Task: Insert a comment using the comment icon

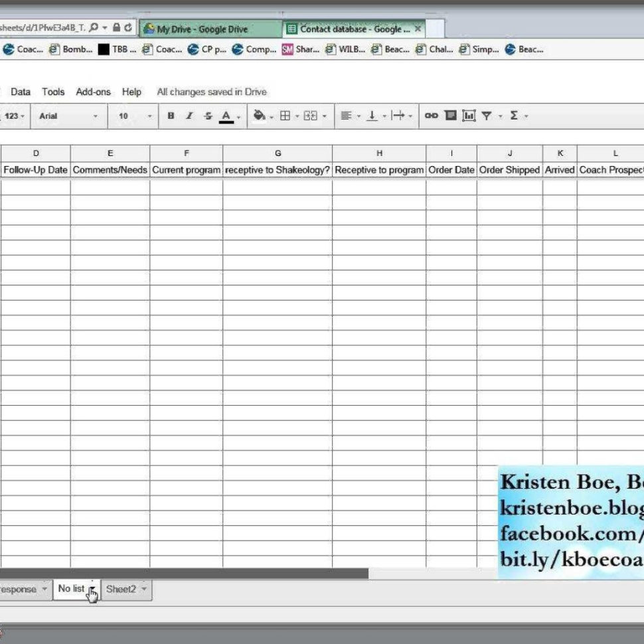Action: pyautogui.click(x=450, y=116)
